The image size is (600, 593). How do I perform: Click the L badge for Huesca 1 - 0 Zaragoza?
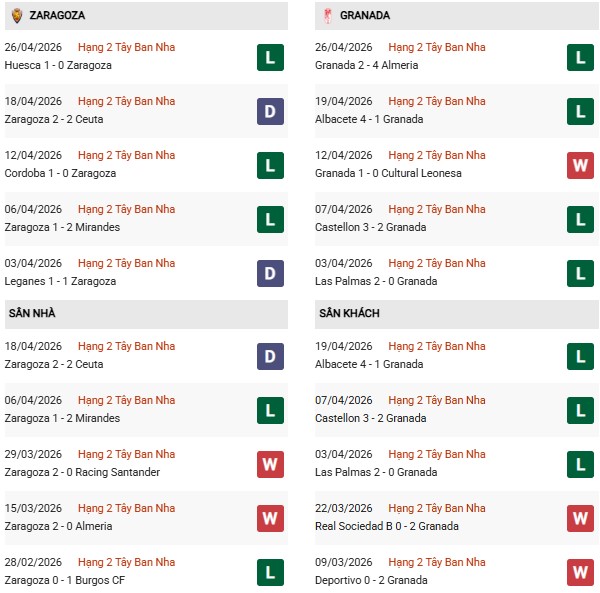(269, 57)
